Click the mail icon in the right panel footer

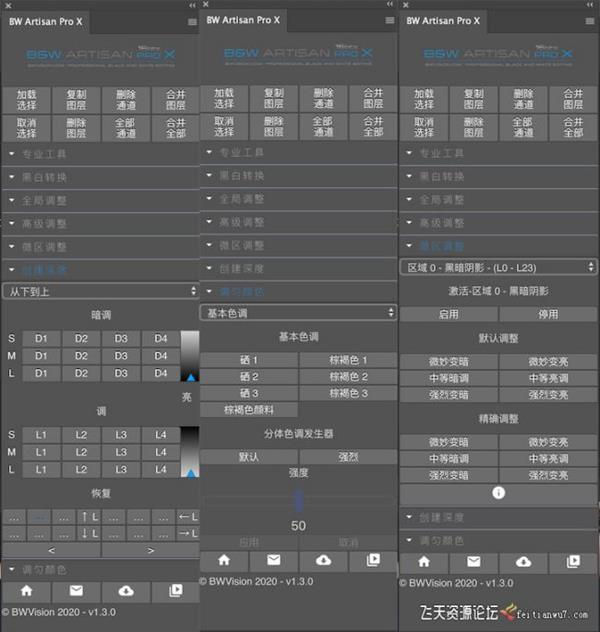coord(473,562)
